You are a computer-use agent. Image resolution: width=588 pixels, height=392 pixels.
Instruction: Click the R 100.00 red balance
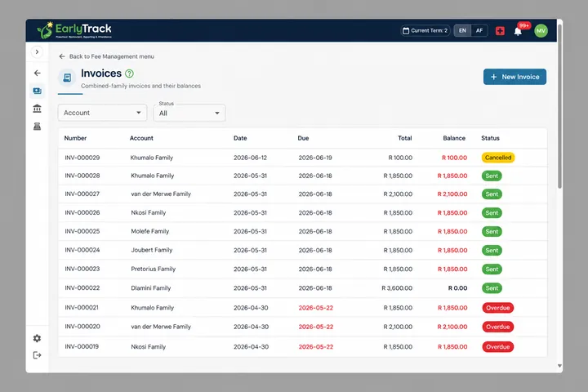click(x=455, y=158)
